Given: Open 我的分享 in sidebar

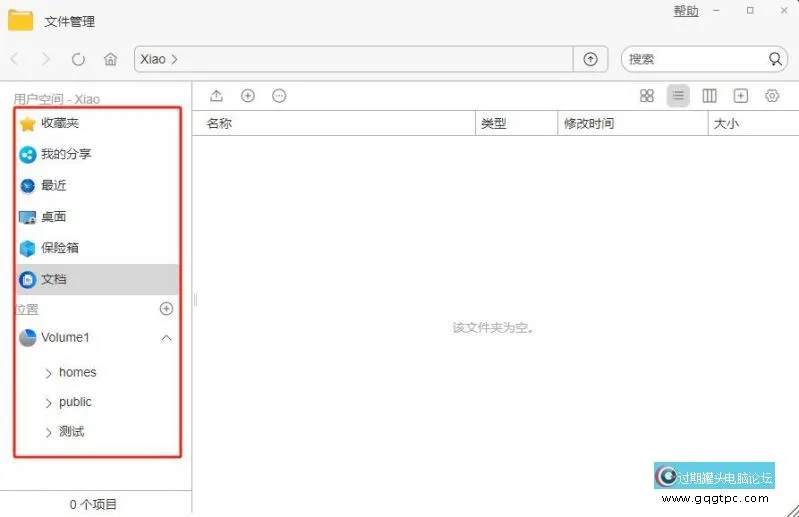Looking at the screenshot, I should [97, 154].
